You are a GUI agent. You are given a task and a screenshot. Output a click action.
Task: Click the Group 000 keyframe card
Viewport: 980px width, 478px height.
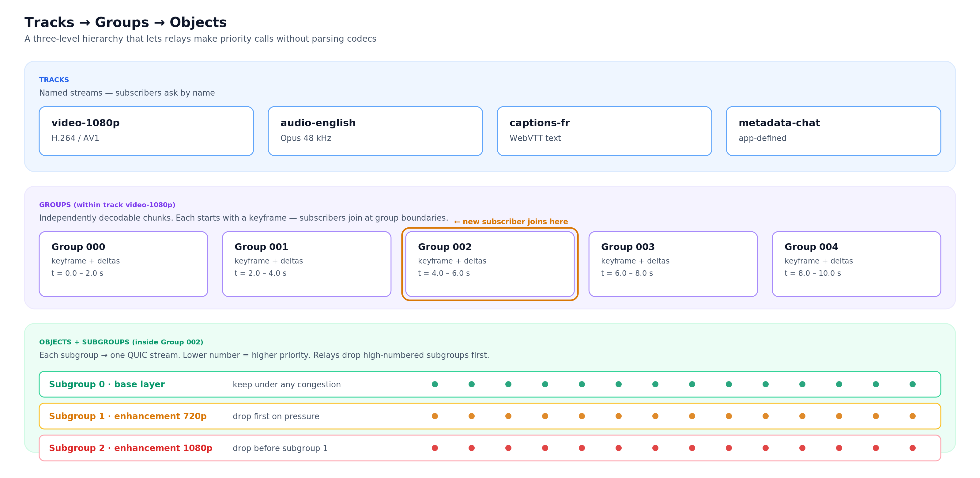[x=123, y=264]
